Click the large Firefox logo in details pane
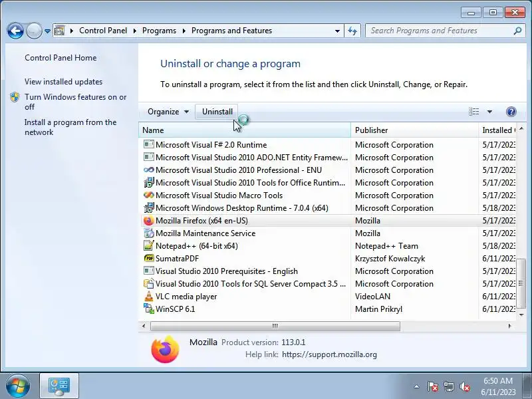This screenshot has height=399, width=532. [165, 349]
